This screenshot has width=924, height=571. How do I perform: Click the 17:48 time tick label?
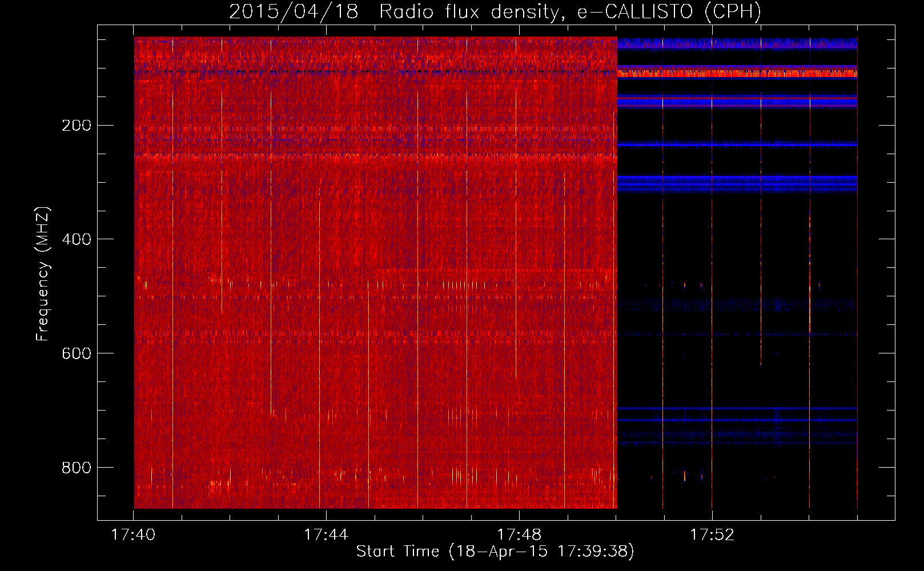click(x=519, y=535)
